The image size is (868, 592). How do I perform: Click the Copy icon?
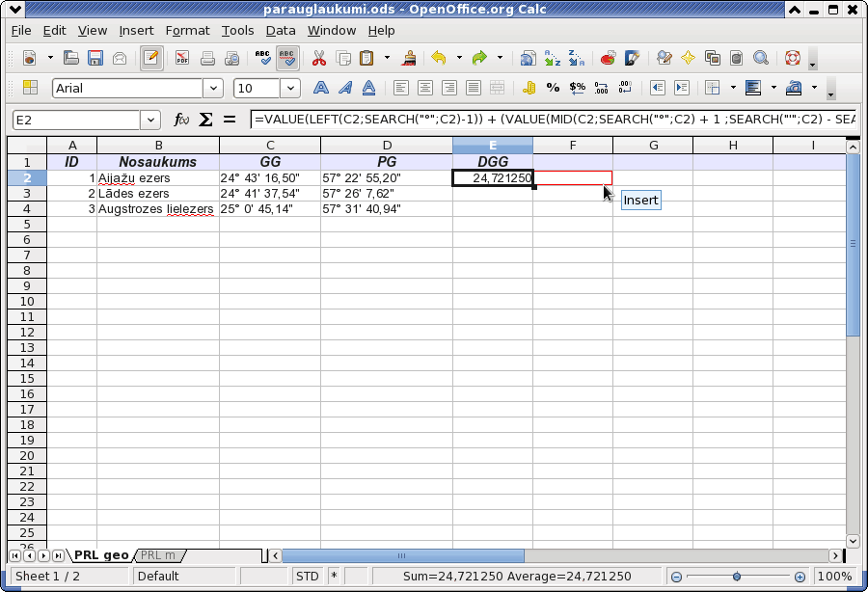[343, 58]
